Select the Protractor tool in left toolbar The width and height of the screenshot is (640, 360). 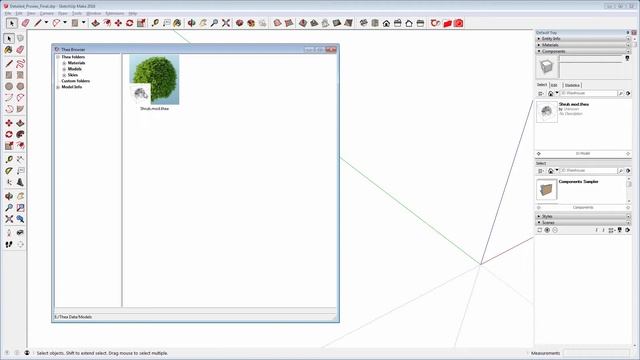coord(9,171)
